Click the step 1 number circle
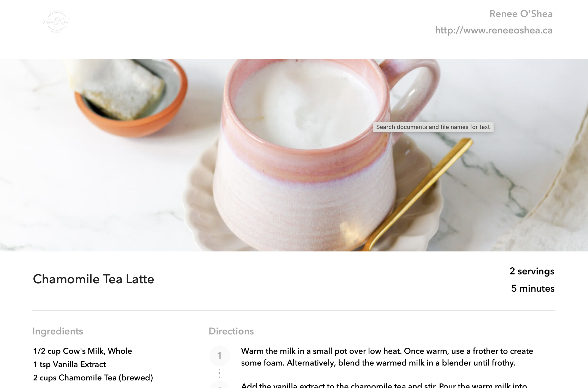 tap(219, 356)
